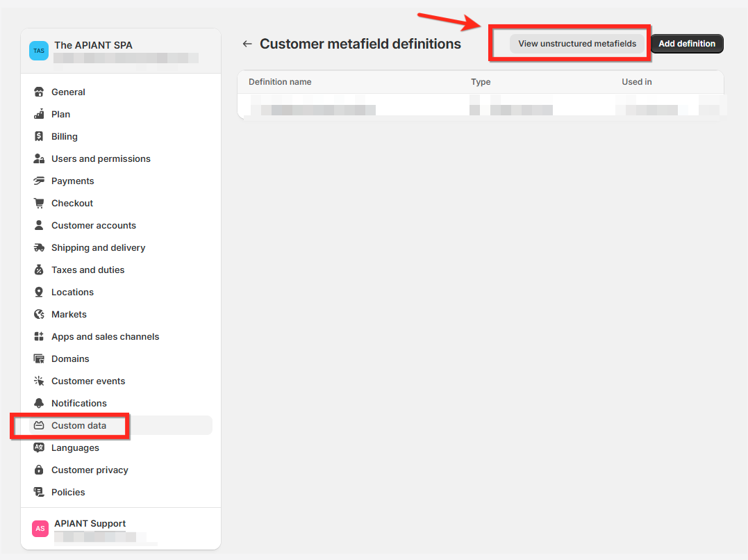Navigate to Taxes and duties
The width and height of the screenshot is (748, 560).
(x=88, y=270)
